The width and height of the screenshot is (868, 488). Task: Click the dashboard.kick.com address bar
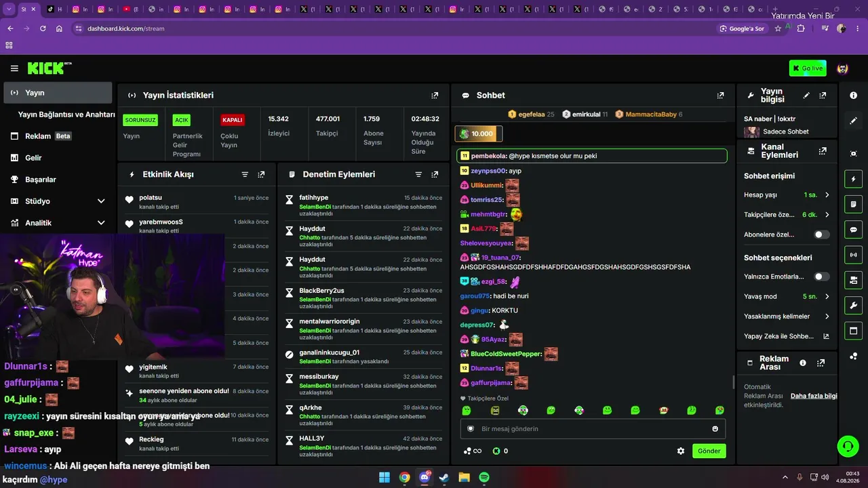[x=125, y=28]
